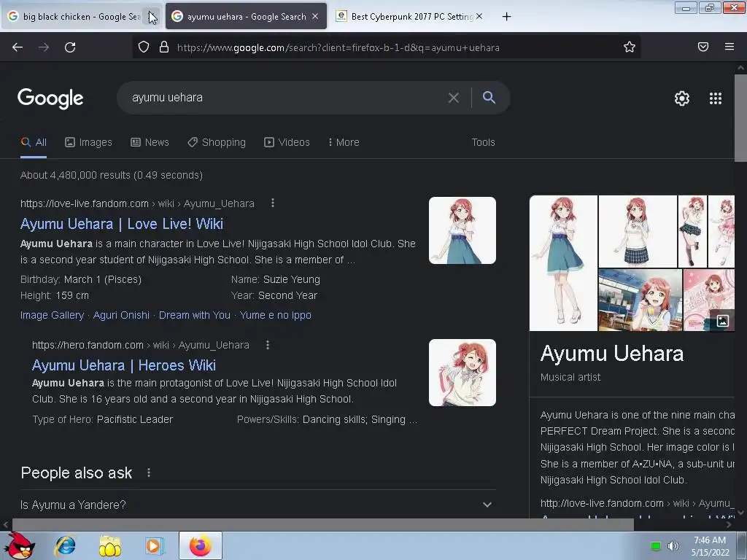
Task: Close the big black chicken tab
Action: 150,16
